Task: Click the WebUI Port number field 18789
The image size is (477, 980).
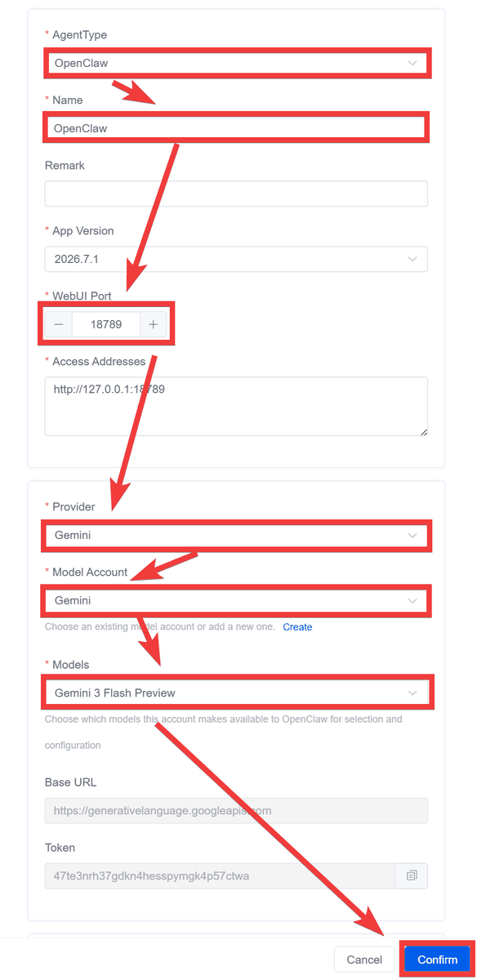Action: [x=106, y=324]
